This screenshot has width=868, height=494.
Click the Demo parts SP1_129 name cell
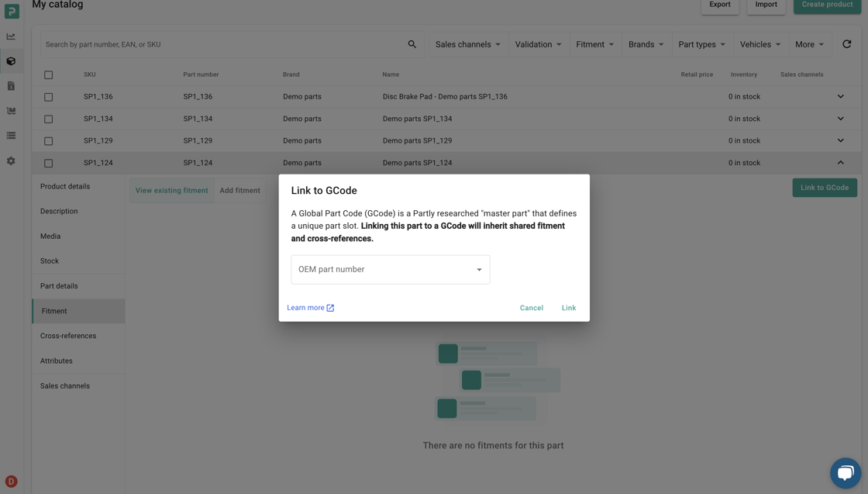click(x=418, y=140)
